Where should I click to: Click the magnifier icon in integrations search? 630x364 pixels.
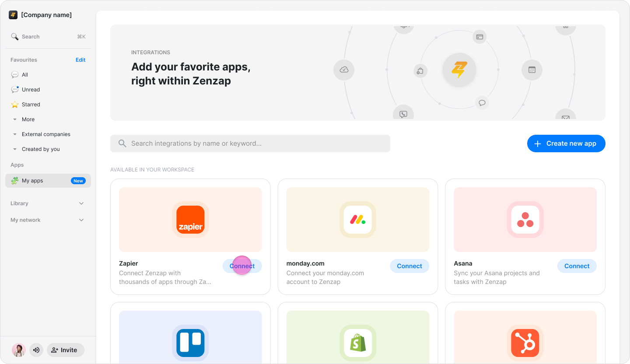pyautogui.click(x=122, y=143)
